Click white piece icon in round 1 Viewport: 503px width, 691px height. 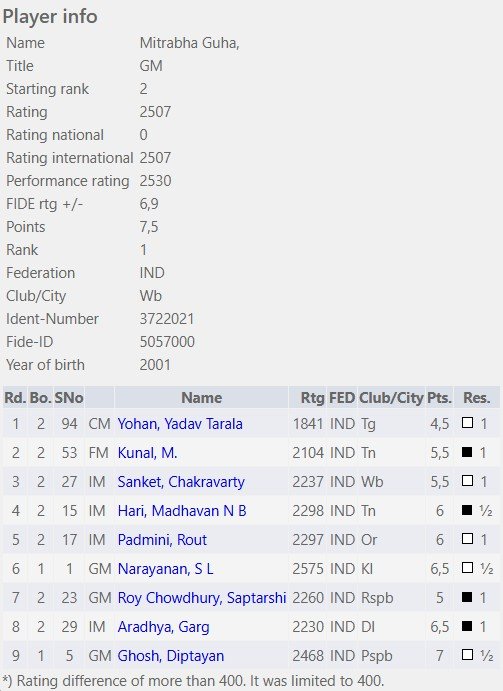(x=467, y=423)
